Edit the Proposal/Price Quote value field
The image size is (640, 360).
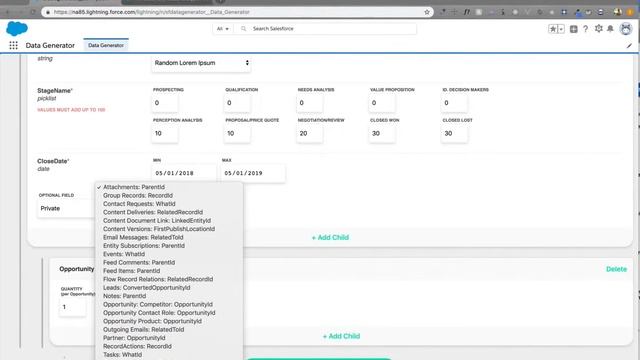coord(237,133)
